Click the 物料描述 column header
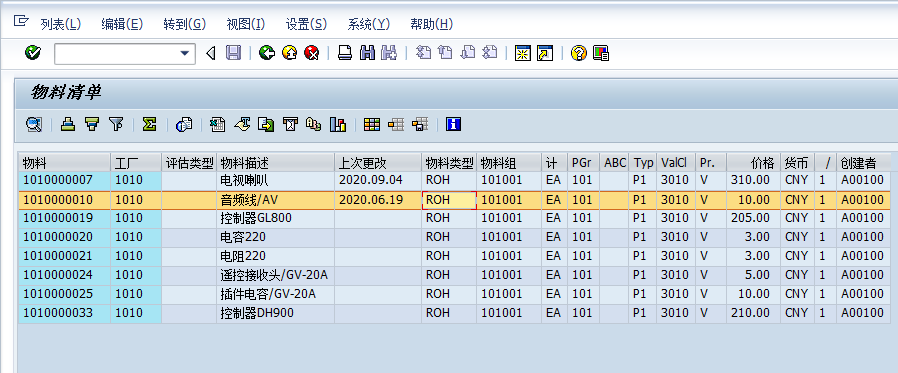898x373 pixels. click(x=275, y=163)
